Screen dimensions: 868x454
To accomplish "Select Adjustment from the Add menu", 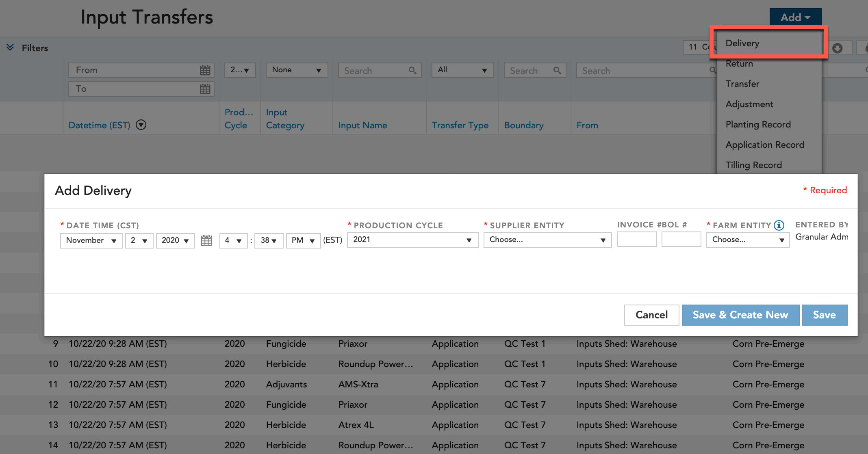I will 769,104.
